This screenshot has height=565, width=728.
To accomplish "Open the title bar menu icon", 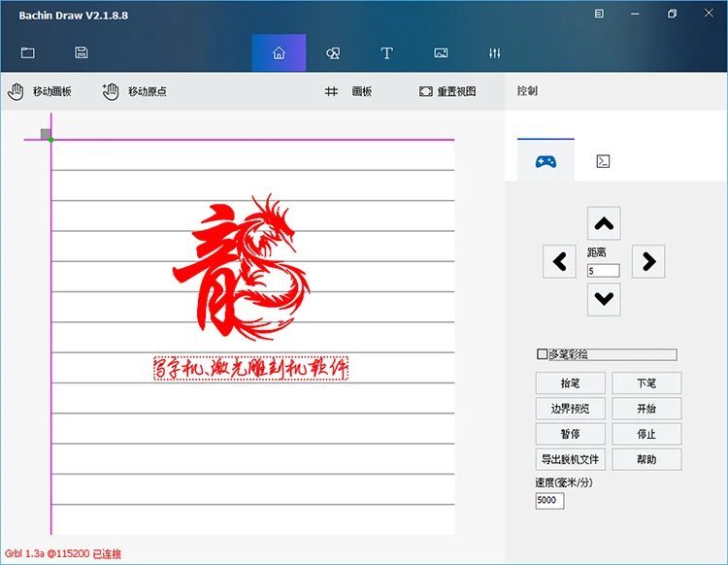I will pyautogui.click(x=599, y=14).
